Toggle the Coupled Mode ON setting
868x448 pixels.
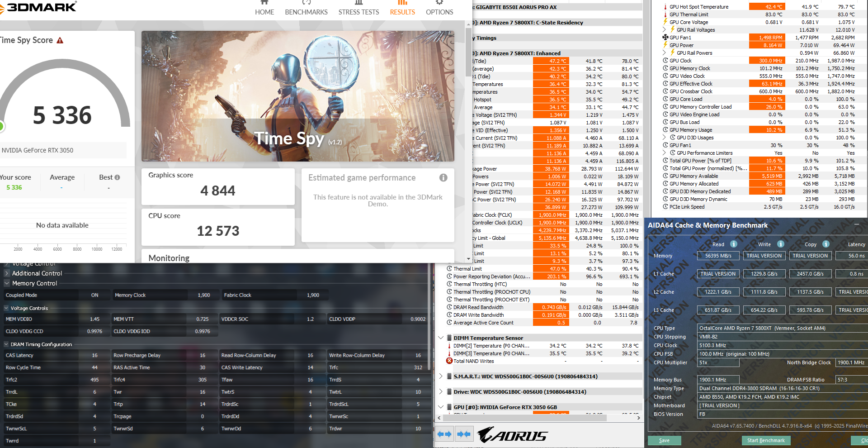94,295
